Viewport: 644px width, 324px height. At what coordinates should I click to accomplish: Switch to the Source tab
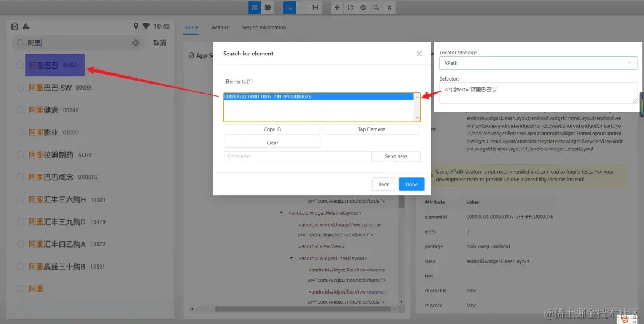tap(191, 27)
